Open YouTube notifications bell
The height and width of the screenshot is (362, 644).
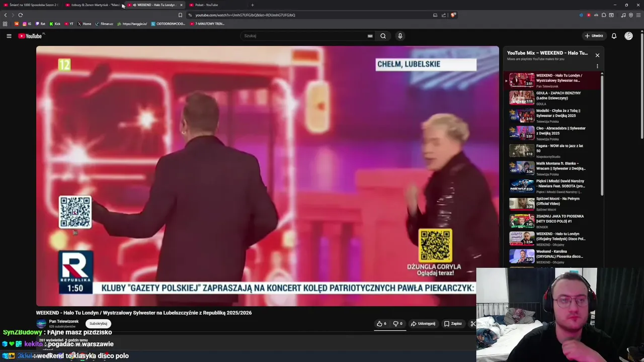[614, 36]
